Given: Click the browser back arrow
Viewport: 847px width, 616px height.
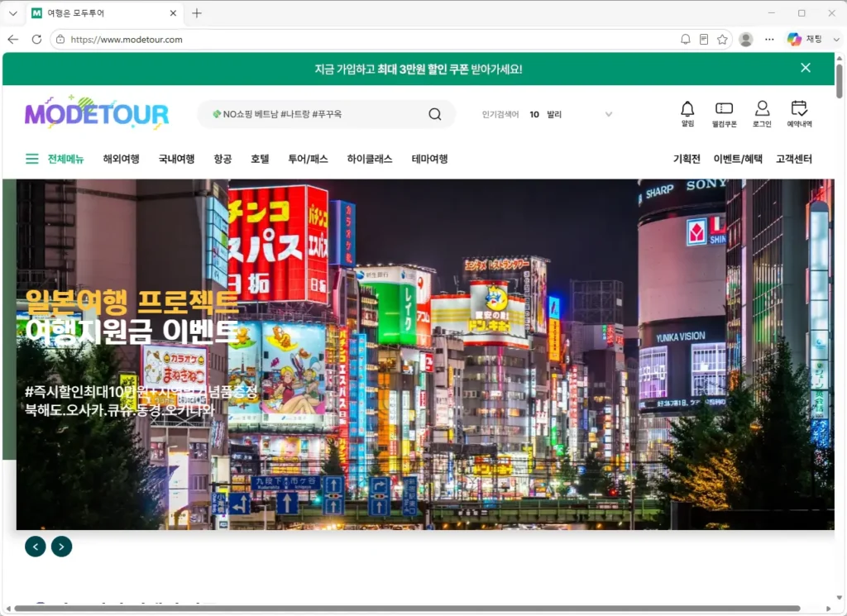Looking at the screenshot, I should tap(13, 40).
